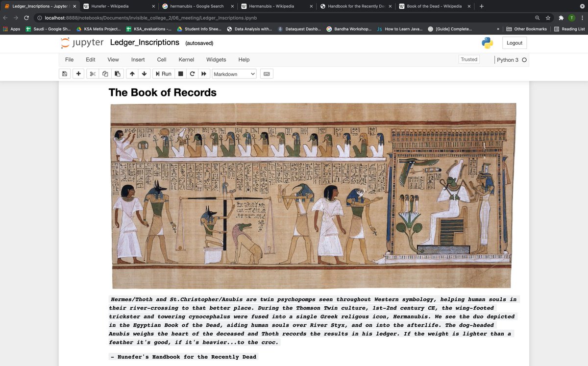Close the Hunefer - Wikipedia tab
This screenshot has height=366, width=588.
153,6
